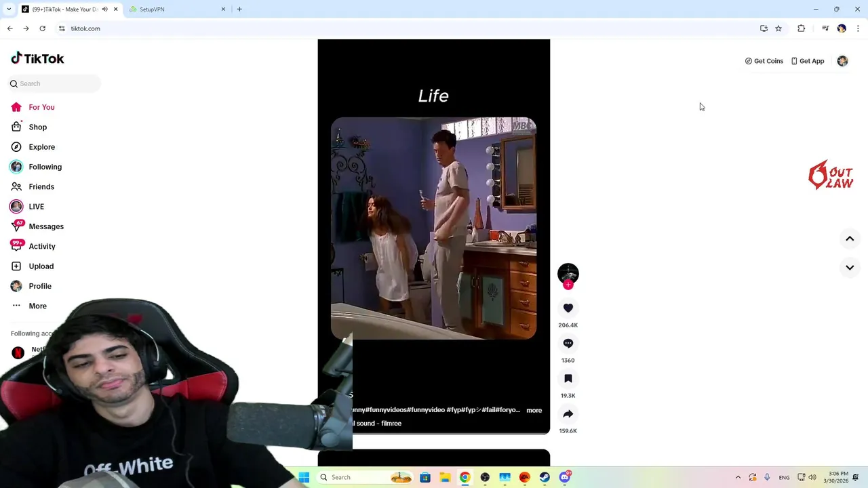Open the browser Extensions menu
Viewport: 868px width, 488px height.
[x=802, y=28]
